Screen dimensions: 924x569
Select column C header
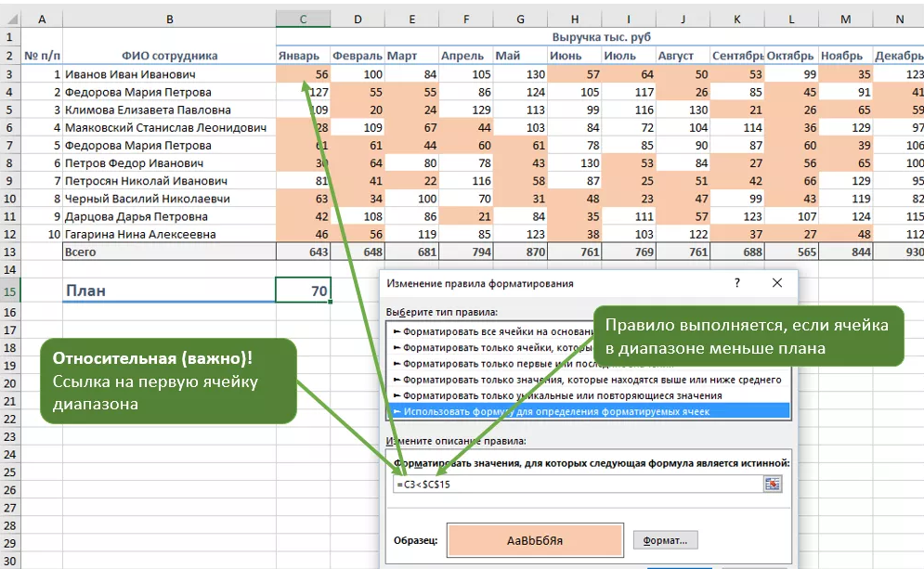303,19
